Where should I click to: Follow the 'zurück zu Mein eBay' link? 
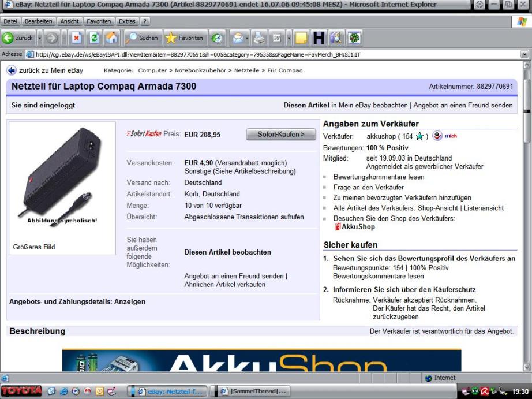51,70
